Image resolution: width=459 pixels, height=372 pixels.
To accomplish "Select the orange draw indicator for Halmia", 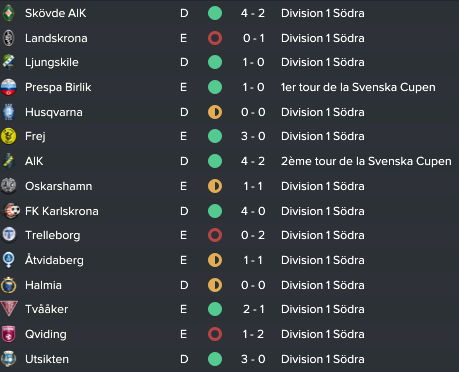I will (215, 285).
